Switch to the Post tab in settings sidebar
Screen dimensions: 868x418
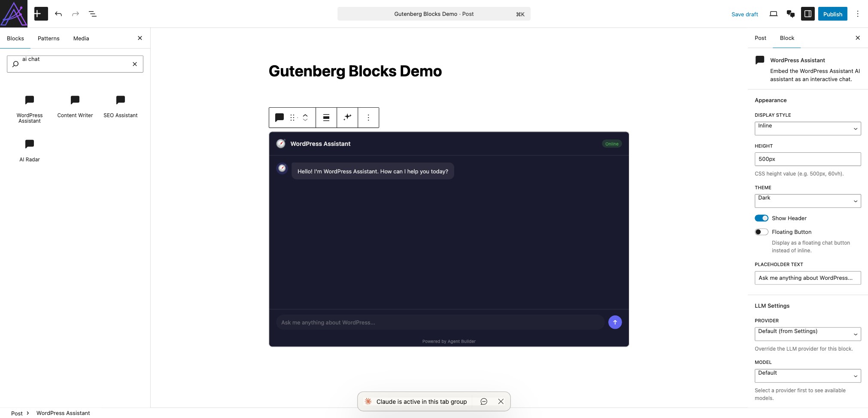coord(760,38)
